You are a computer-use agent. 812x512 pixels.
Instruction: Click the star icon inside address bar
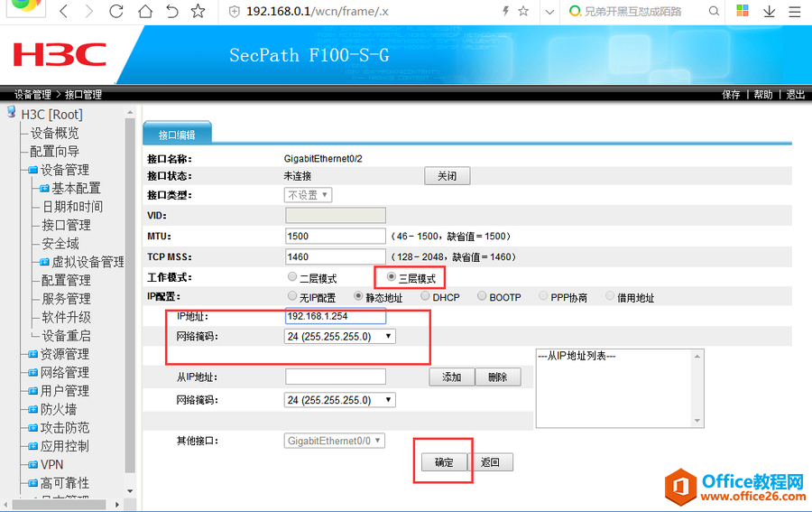[x=523, y=11]
